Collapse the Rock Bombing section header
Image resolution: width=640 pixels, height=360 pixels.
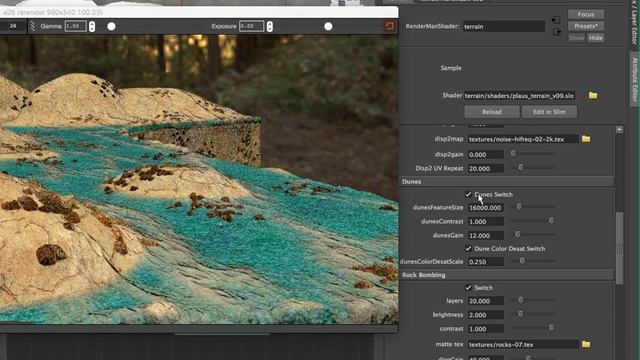[x=506, y=275]
